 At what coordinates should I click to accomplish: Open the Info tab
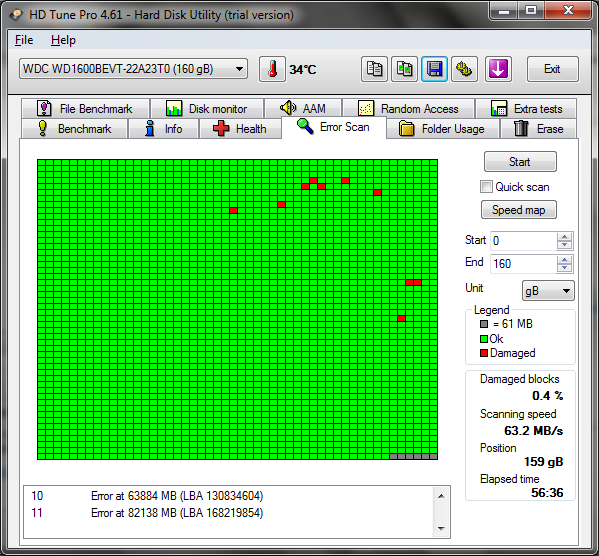tap(164, 128)
